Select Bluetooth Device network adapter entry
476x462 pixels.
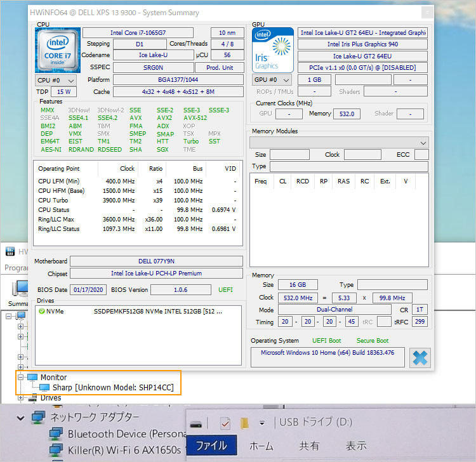coord(127,434)
